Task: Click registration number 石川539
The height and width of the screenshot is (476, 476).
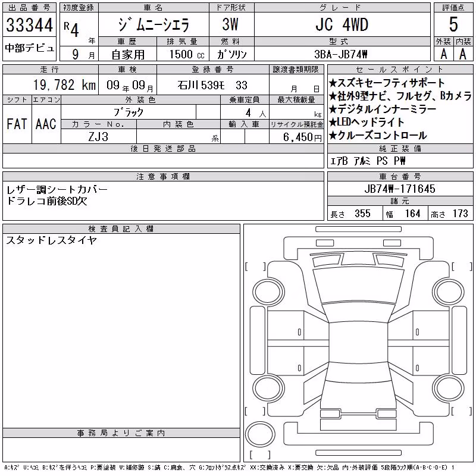Action: coord(201,85)
